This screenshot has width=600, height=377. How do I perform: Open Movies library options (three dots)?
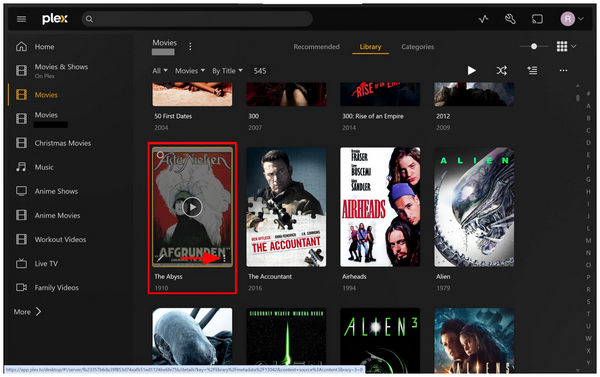tap(190, 47)
